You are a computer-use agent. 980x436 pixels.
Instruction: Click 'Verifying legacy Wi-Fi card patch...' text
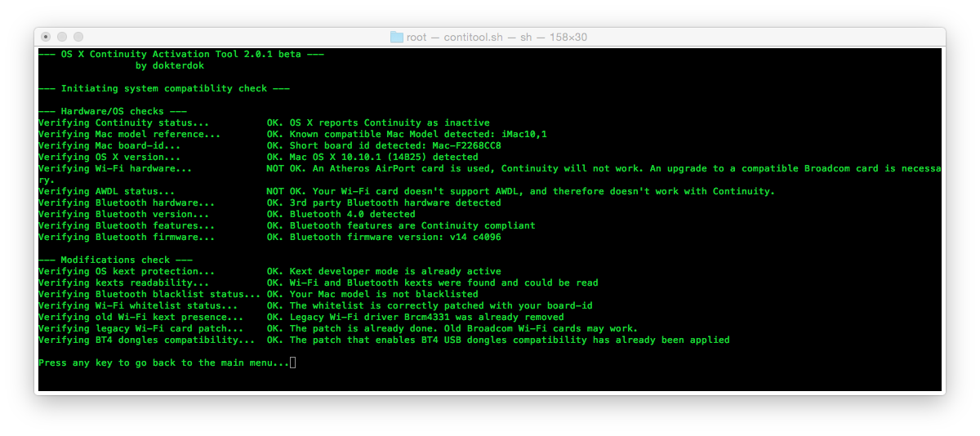coord(141,328)
